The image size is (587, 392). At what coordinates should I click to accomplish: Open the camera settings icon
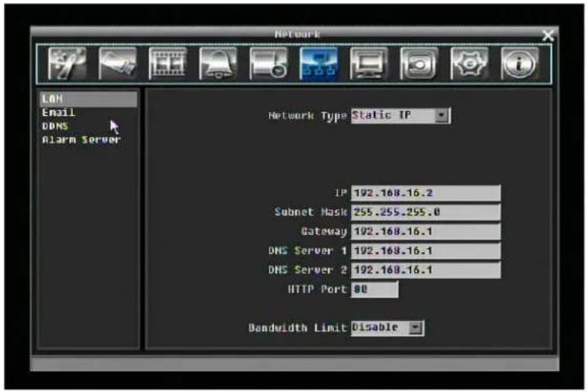[117, 63]
